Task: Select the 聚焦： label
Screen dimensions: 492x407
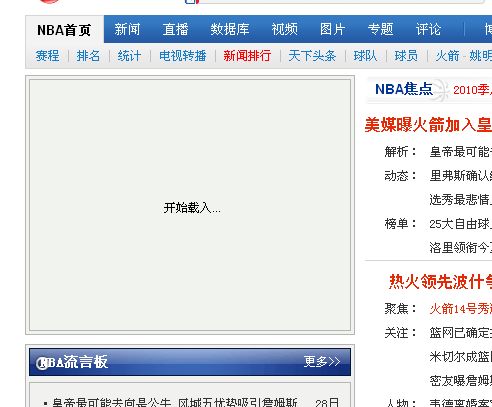Action: point(401,309)
